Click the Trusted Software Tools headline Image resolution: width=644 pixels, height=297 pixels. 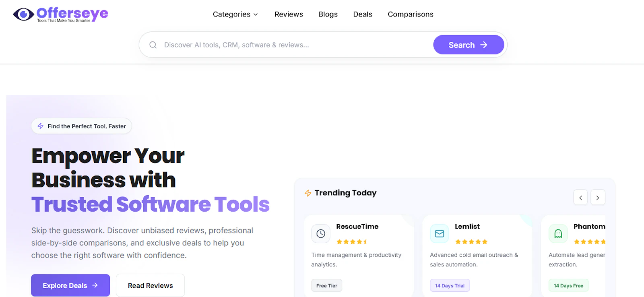(151, 204)
